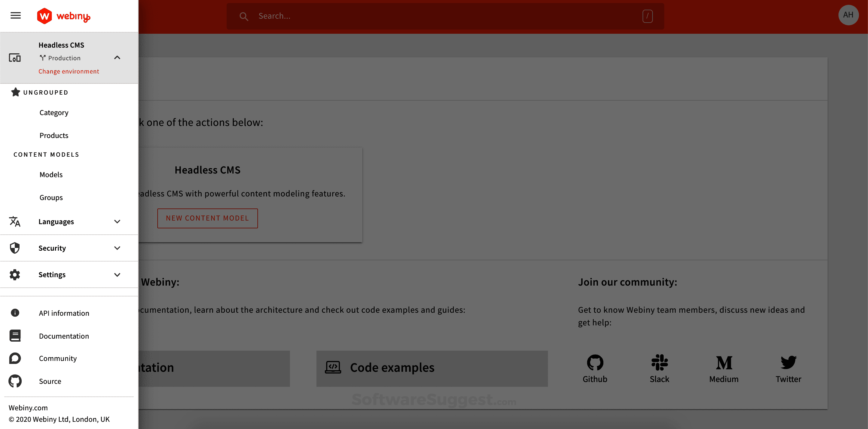Open Source via the GitHub sidebar icon

[x=15, y=381]
